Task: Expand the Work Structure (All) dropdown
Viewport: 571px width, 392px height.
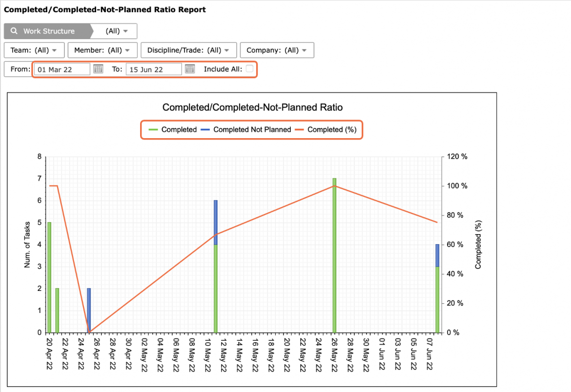Action: point(116,31)
